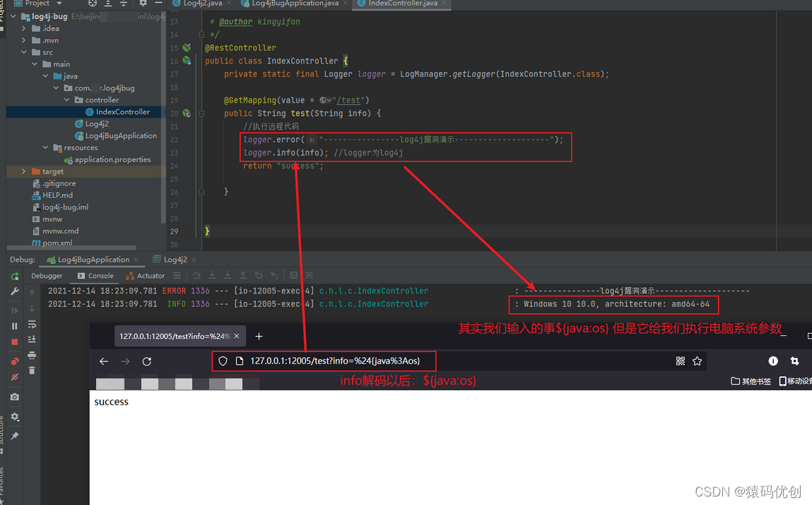Screen dimensions: 812x505
Task: Print console output printer icon
Action: (x=32, y=355)
